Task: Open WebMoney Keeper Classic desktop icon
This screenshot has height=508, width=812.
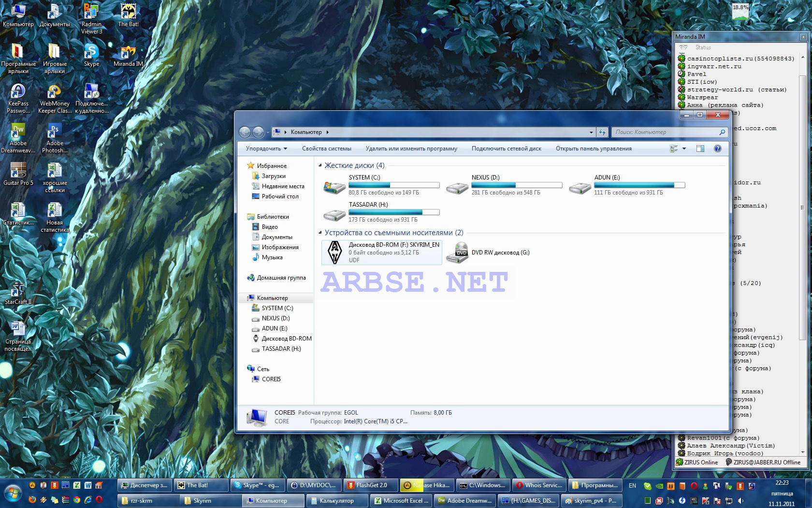Action: 55,98
